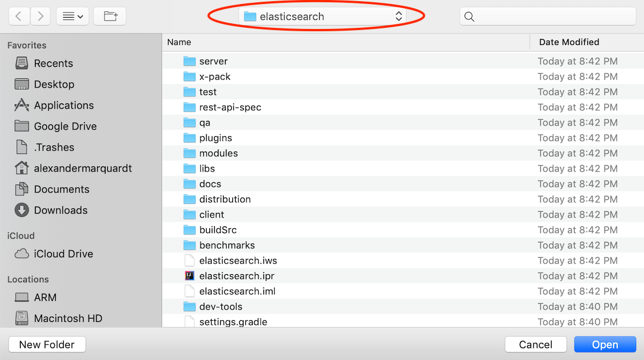Select the elasticsearch.iws file
The width and height of the screenshot is (644, 360).
[403, 260]
